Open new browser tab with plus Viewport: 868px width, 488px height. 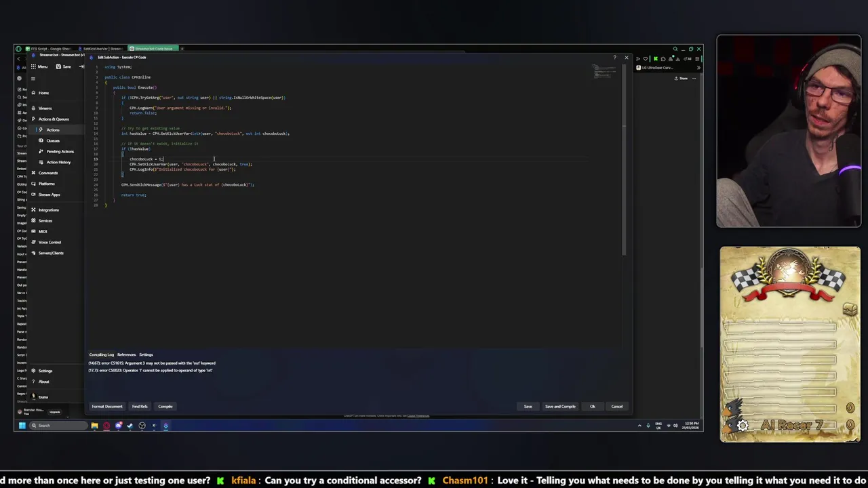pyautogui.click(x=182, y=49)
